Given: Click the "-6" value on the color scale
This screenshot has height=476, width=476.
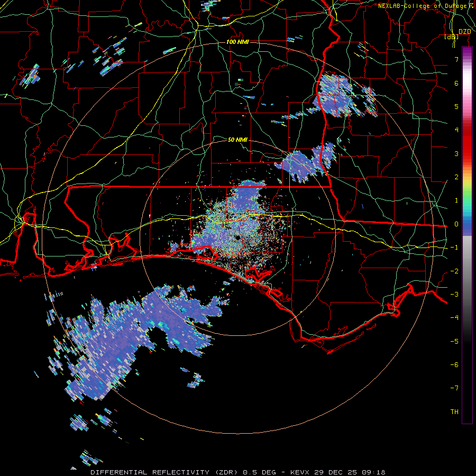Looking at the screenshot, I should pyautogui.click(x=454, y=365).
